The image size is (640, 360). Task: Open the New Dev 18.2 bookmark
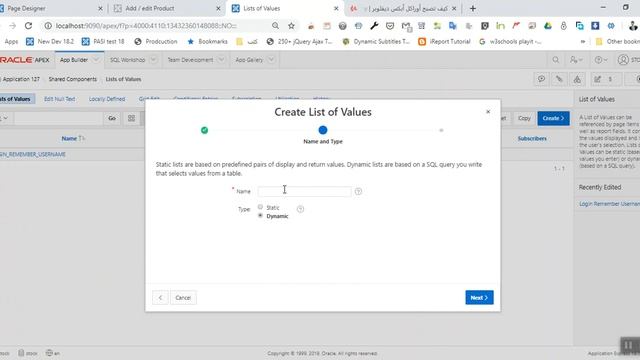[50, 42]
